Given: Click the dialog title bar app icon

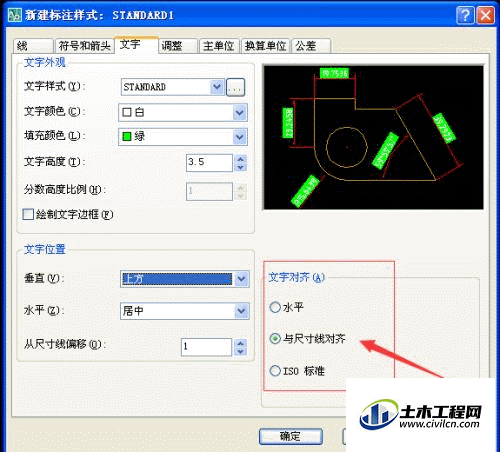Looking at the screenshot, I should [x=15, y=15].
